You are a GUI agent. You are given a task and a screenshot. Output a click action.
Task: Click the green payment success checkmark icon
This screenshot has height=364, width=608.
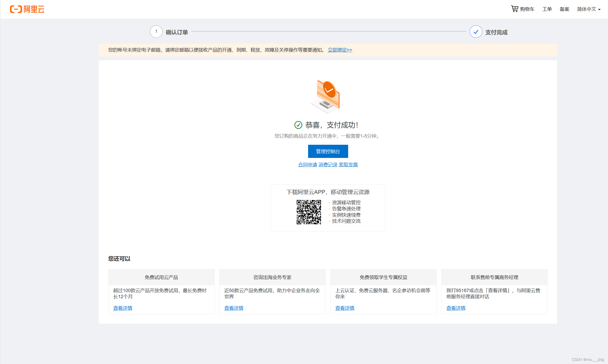coord(298,125)
